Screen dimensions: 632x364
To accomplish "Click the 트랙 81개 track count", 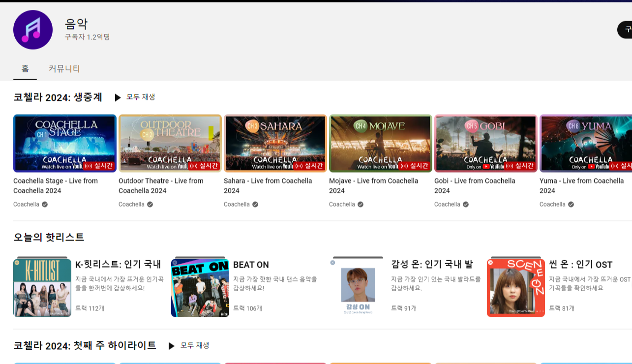I will click(562, 308).
